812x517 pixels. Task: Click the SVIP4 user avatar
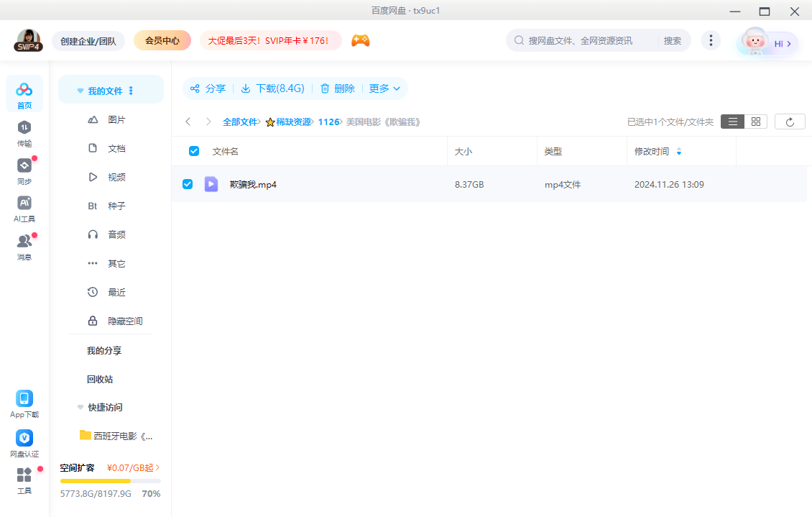[29, 40]
